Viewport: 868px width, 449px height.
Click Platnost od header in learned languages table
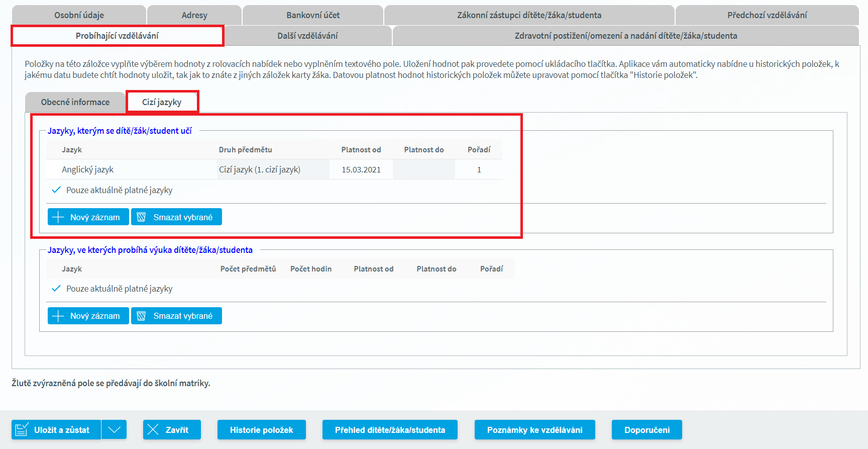[x=361, y=149]
